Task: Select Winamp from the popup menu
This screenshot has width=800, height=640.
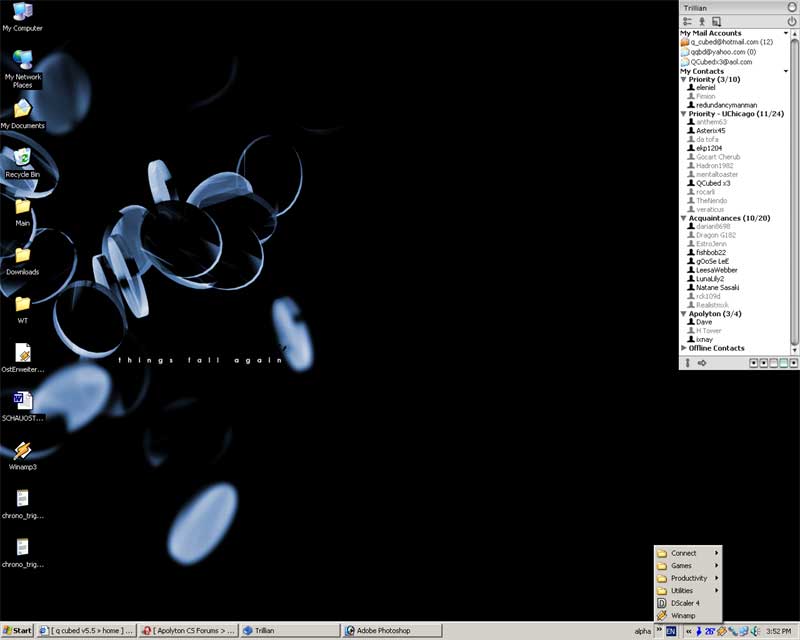Action: (683, 615)
